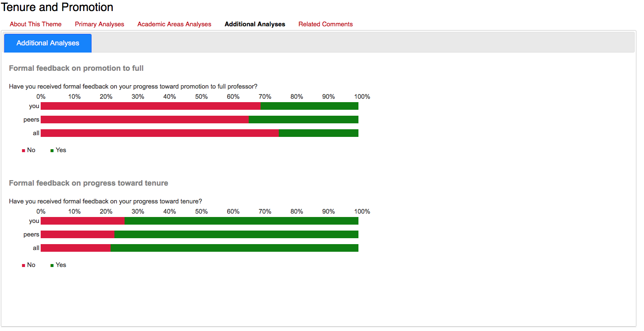Click green segment of 'you' bar in promotion chart
The image size is (644, 331).
click(x=309, y=106)
